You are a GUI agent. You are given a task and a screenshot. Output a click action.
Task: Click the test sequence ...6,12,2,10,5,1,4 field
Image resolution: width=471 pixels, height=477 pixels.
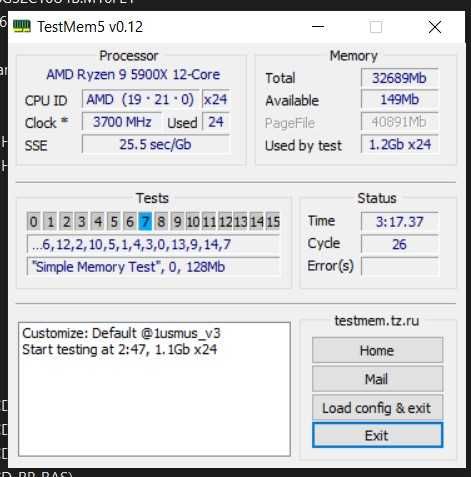(153, 244)
